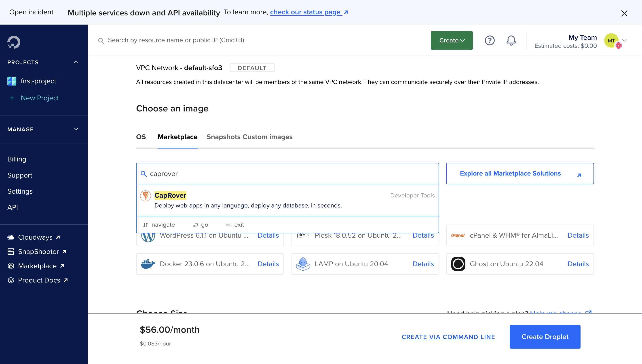Open the notifications bell

click(511, 40)
